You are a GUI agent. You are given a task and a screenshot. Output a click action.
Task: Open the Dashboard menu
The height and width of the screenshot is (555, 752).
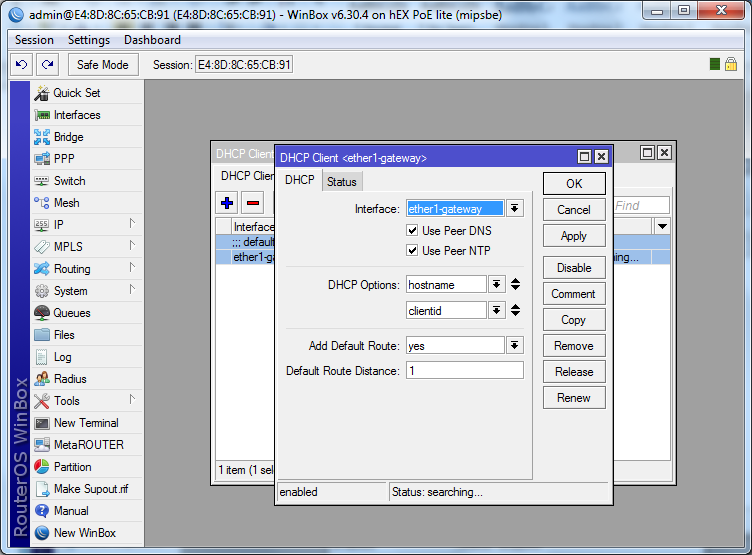(153, 40)
